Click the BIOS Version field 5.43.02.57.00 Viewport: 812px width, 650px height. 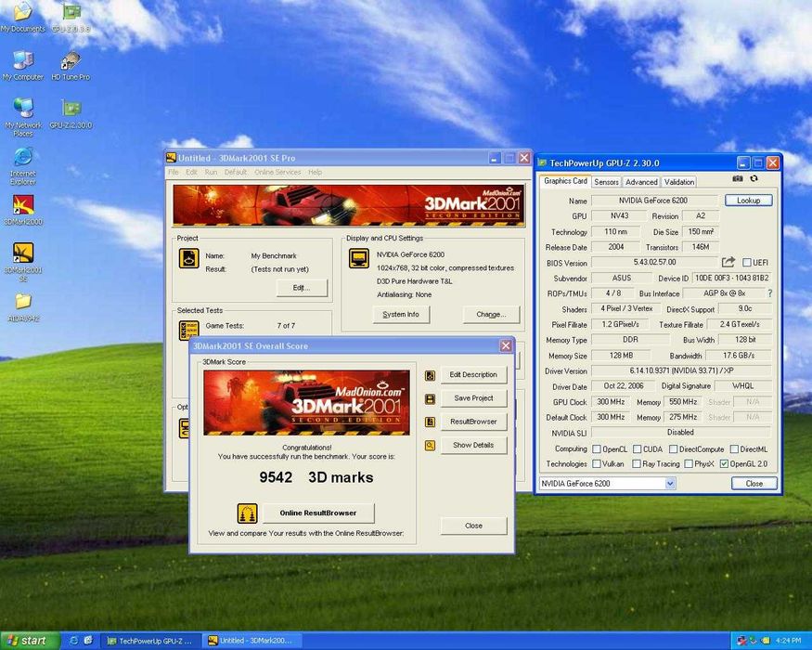pyautogui.click(x=654, y=262)
